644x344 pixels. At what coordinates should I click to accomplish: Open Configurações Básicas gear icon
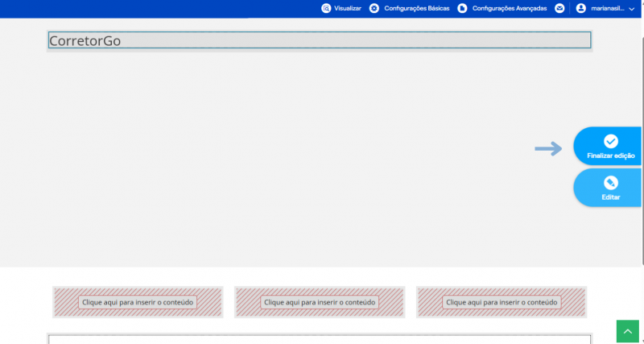tap(374, 8)
